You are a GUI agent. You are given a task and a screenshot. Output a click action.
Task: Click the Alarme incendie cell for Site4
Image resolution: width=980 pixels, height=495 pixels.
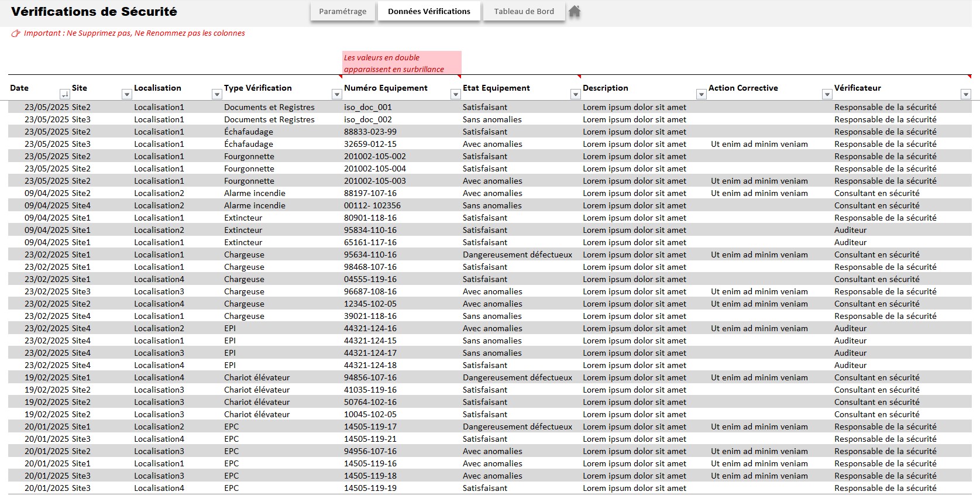(255, 205)
